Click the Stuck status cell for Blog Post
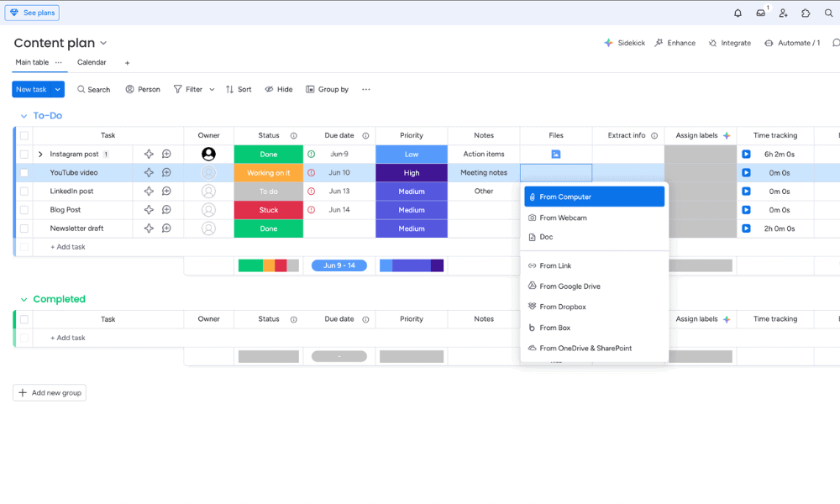This screenshot has width=840, height=504. tap(268, 210)
